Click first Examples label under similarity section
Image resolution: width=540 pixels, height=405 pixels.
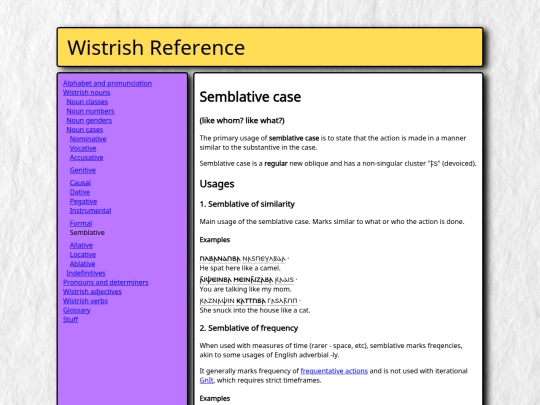215,240
